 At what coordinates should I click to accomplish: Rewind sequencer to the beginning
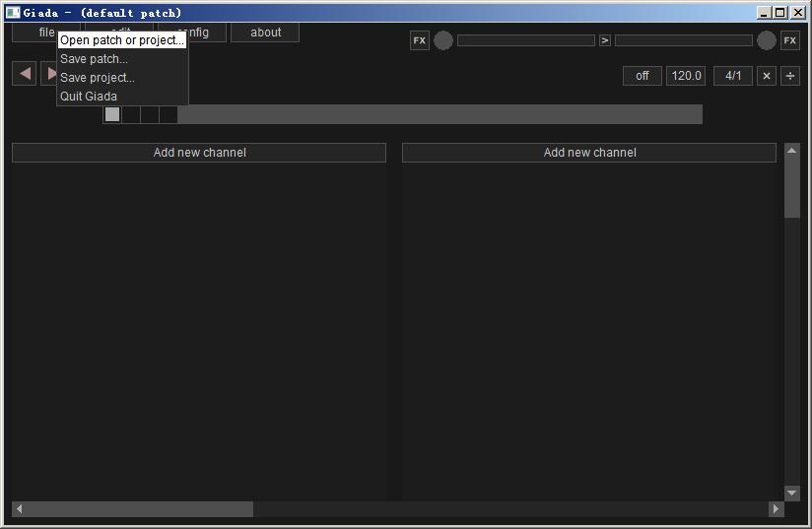(24, 74)
